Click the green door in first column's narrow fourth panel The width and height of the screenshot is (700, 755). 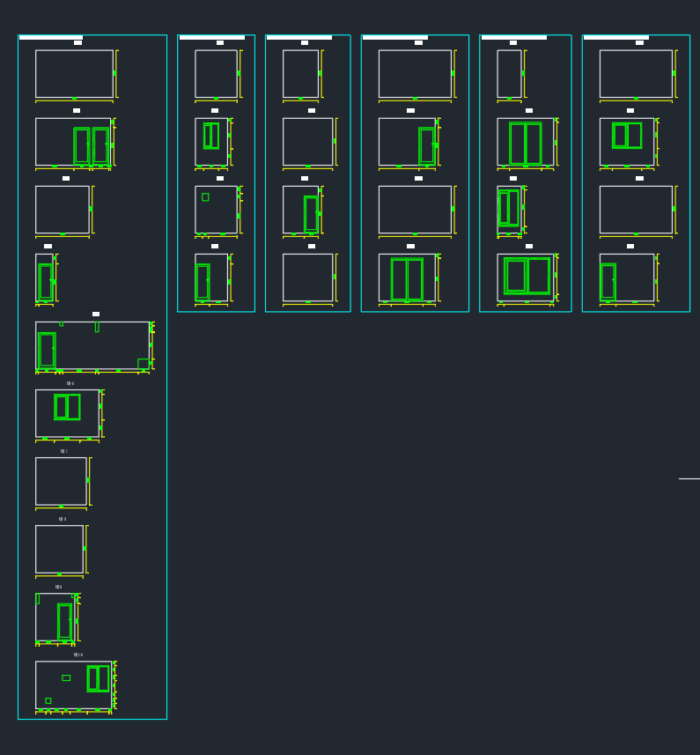coord(45,282)
